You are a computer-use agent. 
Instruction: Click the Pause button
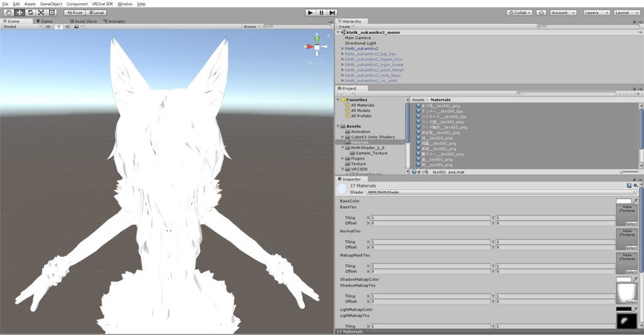321,13
